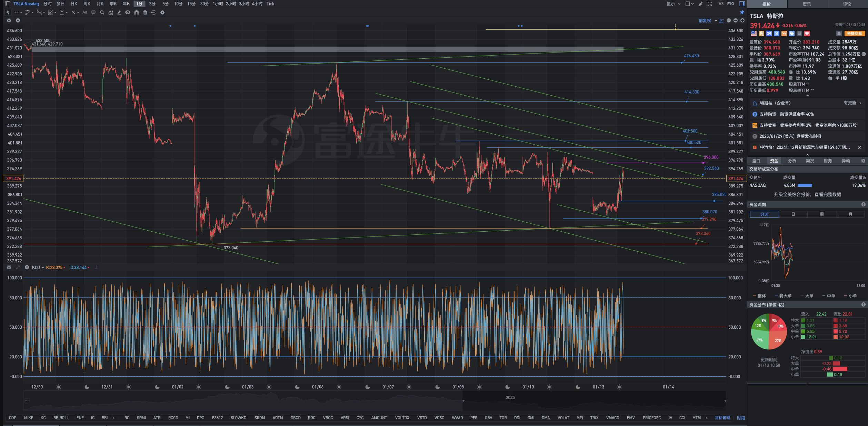Viewport: 868px width, 426px height.
Task: Click the blue dollar sign badge
Action: pyautogui.click(x=777, y=33)
